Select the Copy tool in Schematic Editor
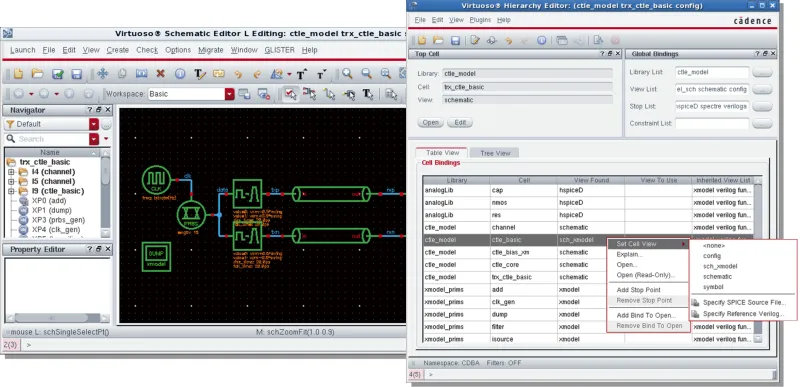 [122, 74]
